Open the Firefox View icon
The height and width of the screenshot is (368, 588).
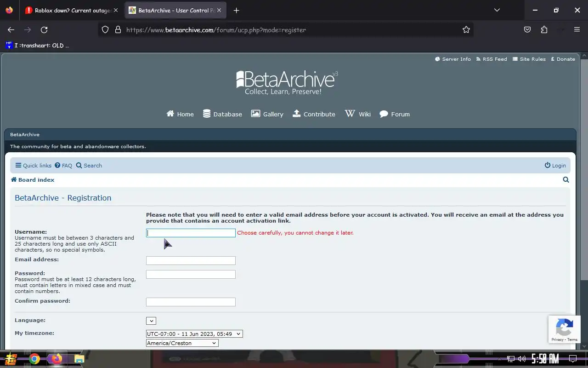click(x=9, y=10)
